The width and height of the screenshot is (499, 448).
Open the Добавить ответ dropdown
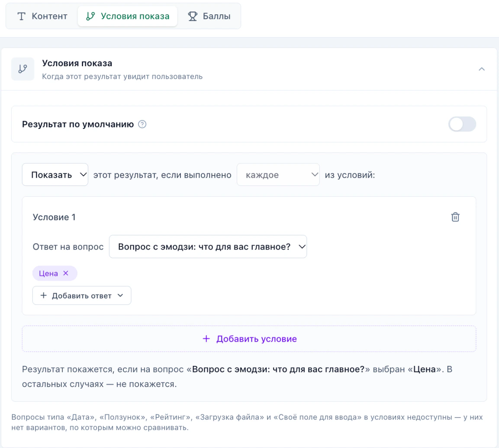[x=82, y=295]
